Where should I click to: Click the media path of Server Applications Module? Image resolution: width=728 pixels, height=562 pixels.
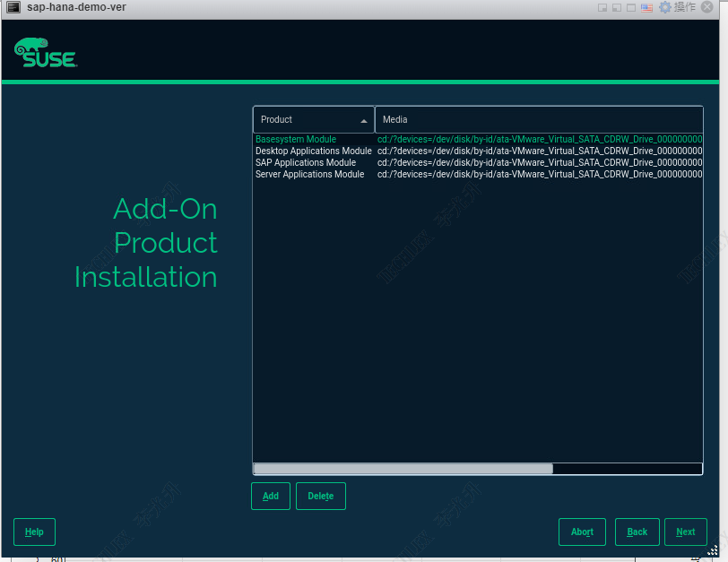[x=540, y=174]
